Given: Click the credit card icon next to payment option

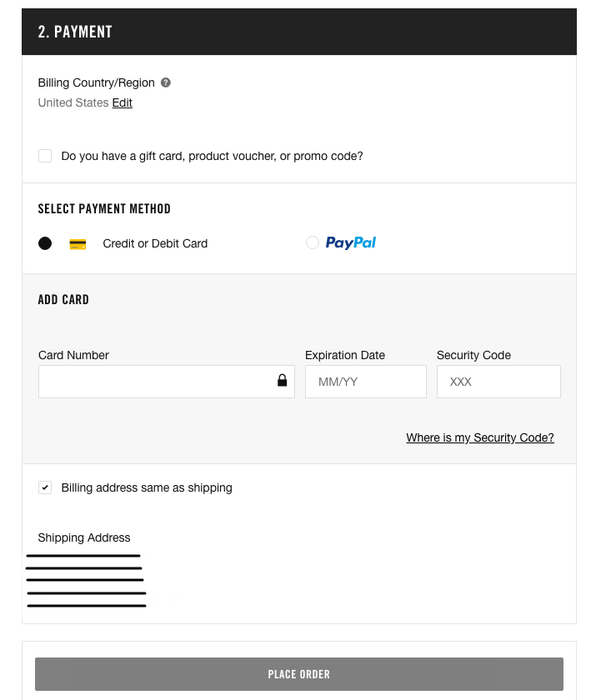Looking at the screenshot, I should point(77,243).
